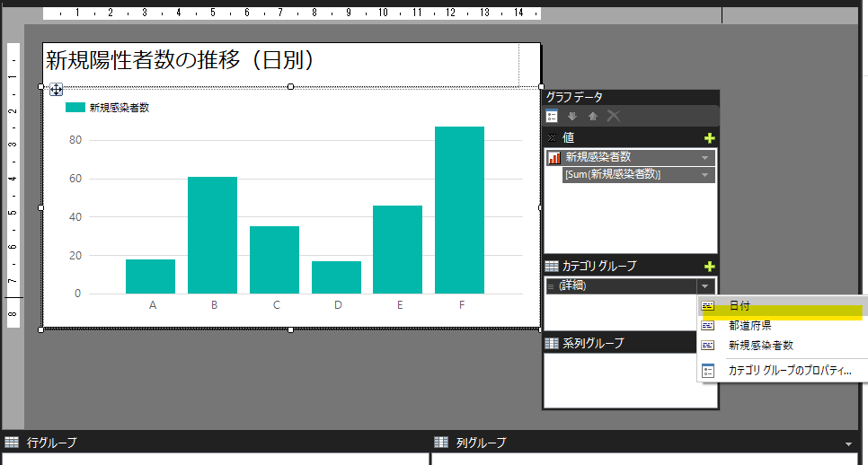Open the column groups panel dropdown arrow

tap(849, 443)
